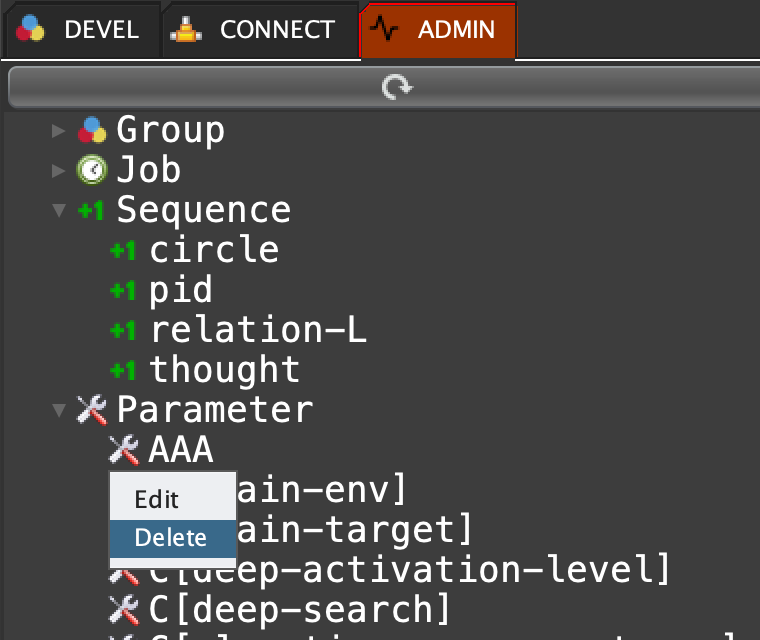
Task: Switch to the DEVEL tab
Action: point(79,30)
